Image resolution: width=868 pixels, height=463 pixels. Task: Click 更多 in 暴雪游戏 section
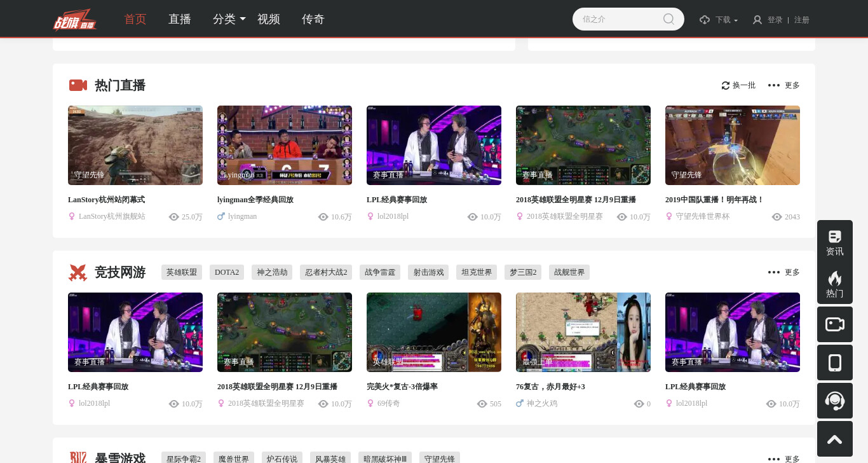(x=792, y=459)
